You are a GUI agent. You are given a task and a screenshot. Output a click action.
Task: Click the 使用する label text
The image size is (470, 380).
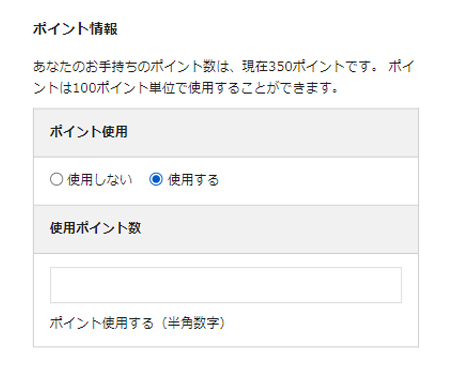pyautogui.click(x=193, y=180)
